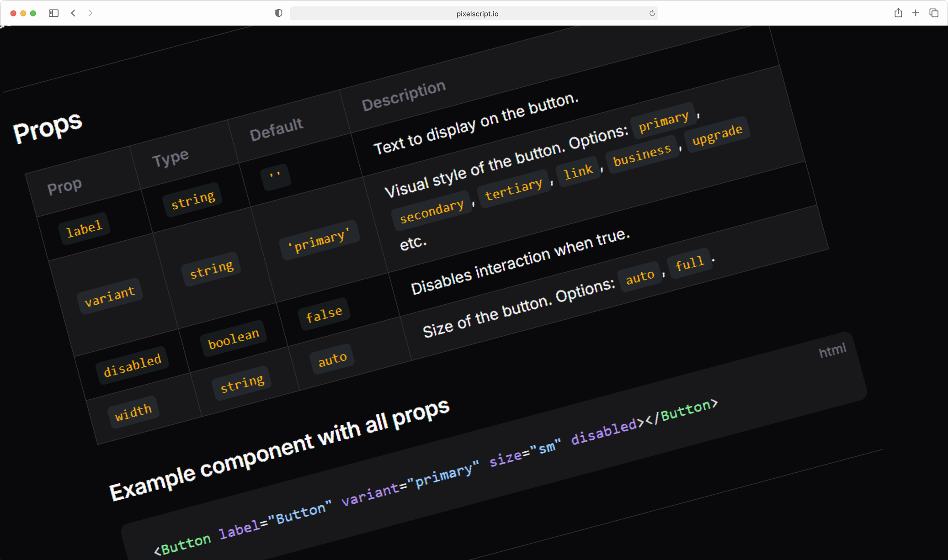Select the 'variant' prop cell

coord(110,296)
